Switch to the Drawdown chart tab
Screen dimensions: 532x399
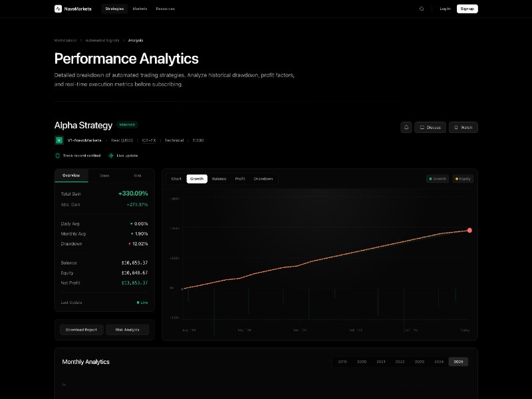coord(263,178)
